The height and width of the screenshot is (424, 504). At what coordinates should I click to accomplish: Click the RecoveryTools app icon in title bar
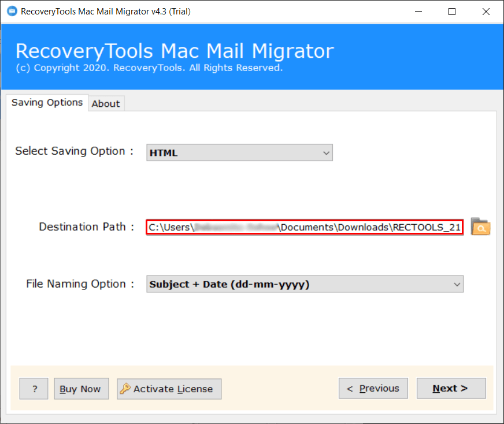[12, 11]
